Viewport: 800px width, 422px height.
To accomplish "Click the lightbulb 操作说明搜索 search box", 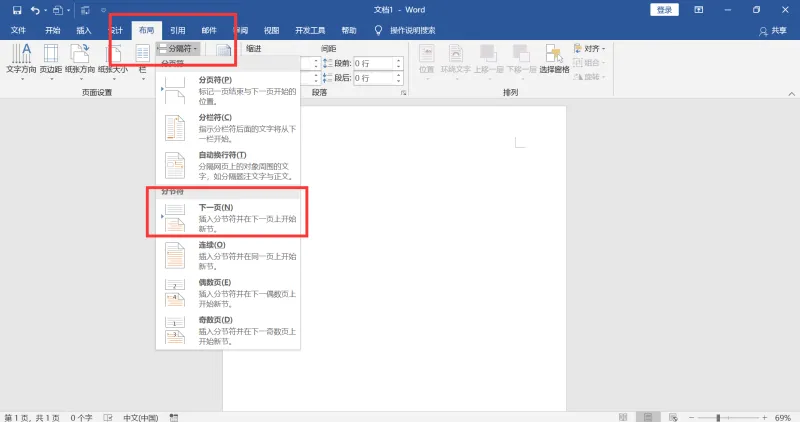I will pyautogui.click(x=405, y=31).
